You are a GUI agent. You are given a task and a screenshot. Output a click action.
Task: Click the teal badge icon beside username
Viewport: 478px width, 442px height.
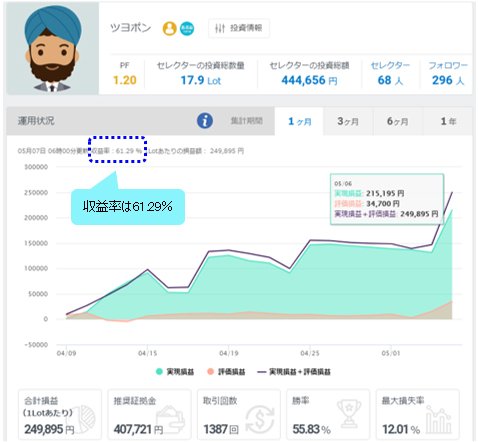point(187,28)
